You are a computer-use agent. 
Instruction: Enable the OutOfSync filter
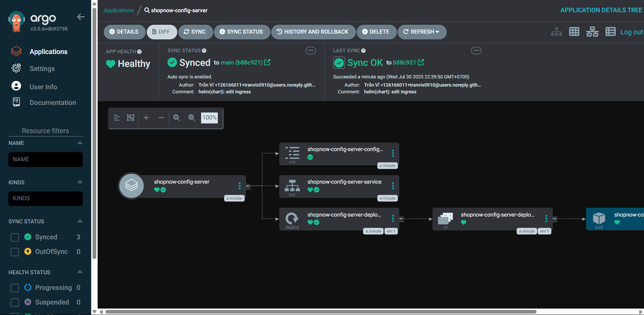pyautogui.click(x=15, y=252)
